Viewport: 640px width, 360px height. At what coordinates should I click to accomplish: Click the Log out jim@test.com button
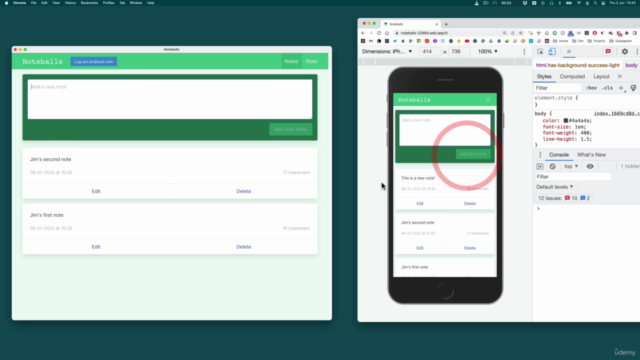point(93,62)
